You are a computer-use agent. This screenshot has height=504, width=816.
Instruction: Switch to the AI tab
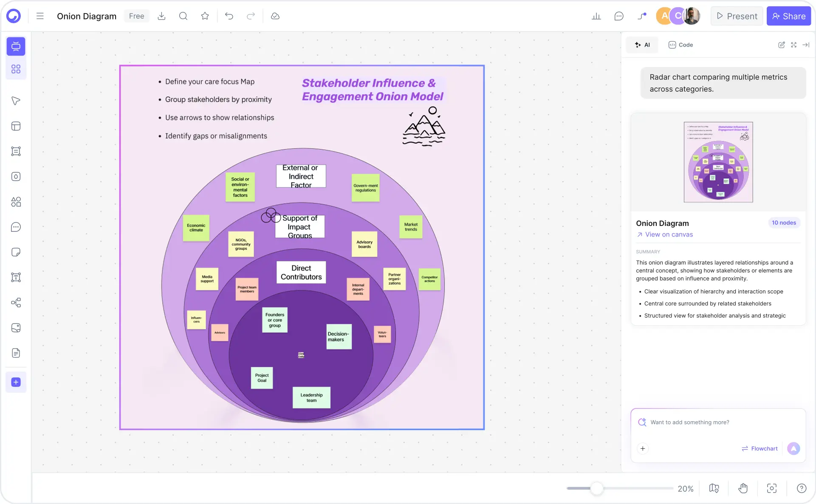coord(642,45)
